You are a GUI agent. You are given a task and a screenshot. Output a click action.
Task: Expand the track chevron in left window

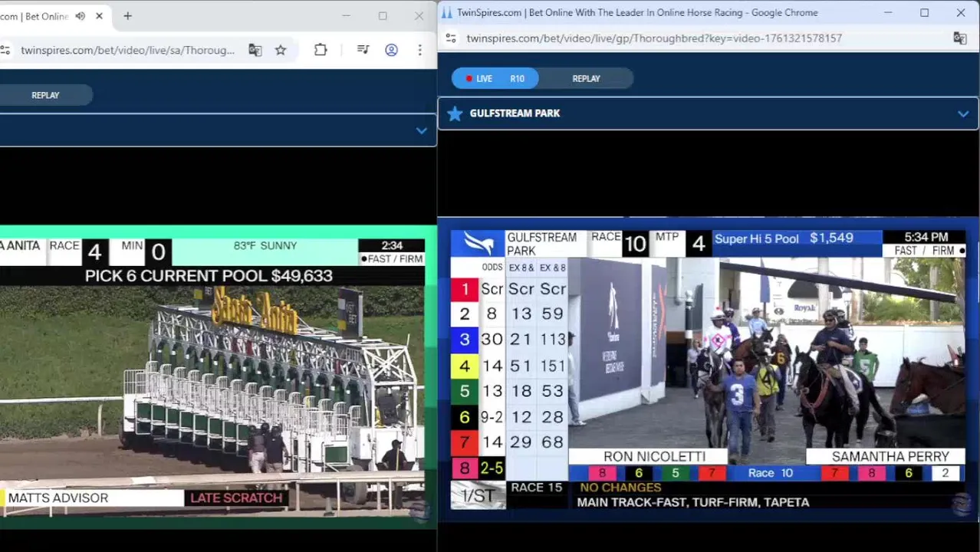(x=421, y=131)
